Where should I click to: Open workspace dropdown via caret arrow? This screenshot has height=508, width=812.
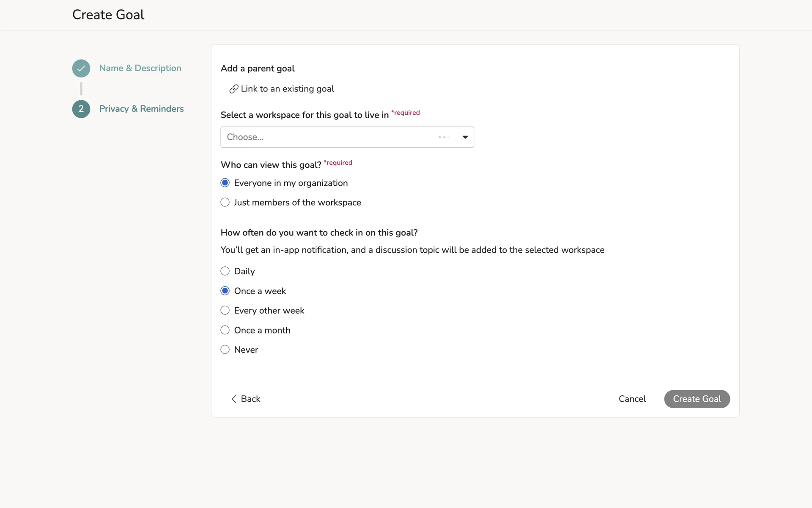[x=465, y=137]
